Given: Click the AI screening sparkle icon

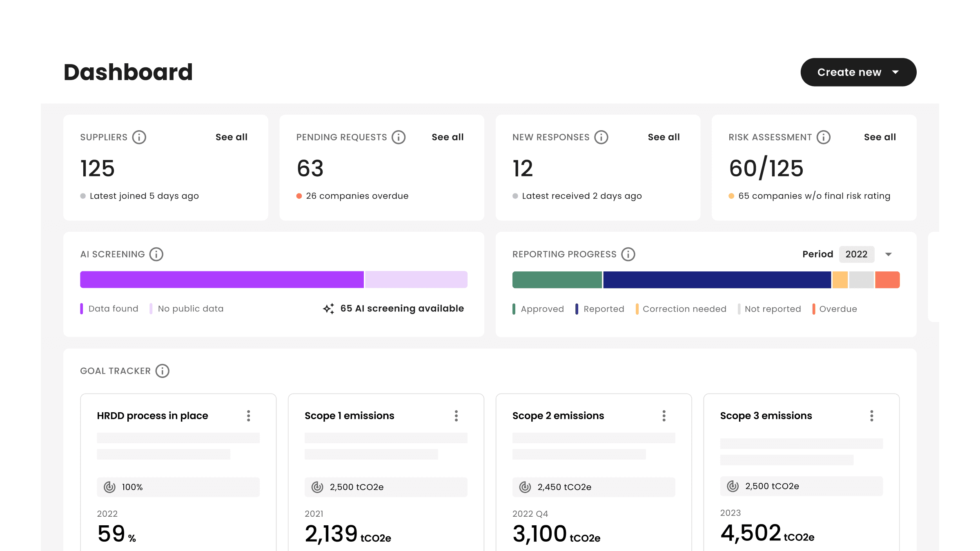Looking at the screenshot, I should tap(329, 309).
